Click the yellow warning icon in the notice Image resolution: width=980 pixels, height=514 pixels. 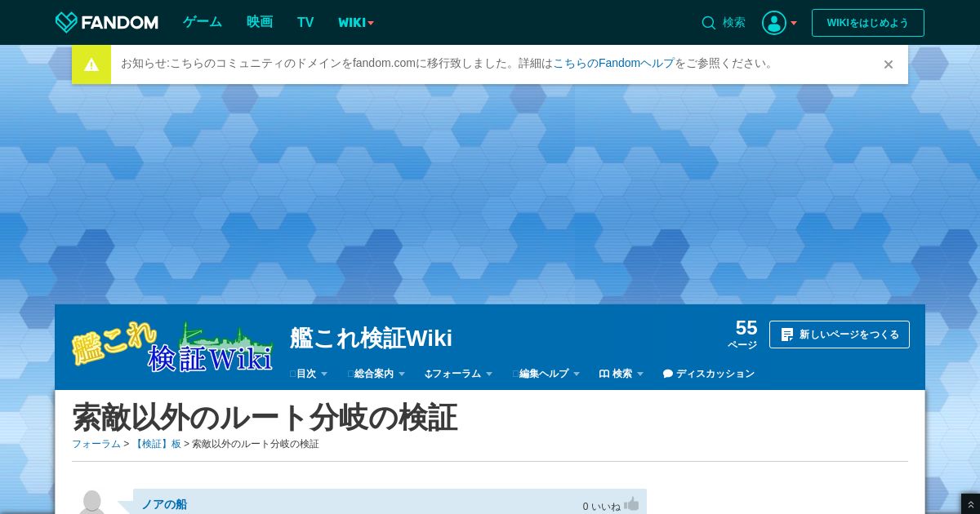(x=91, y=64)
